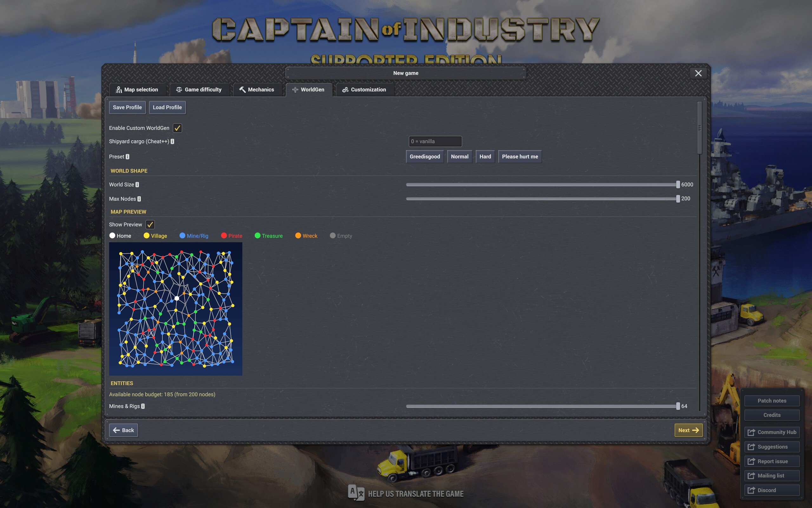812x508 pixels.
Task: Click the gray Empty legend dot
Action: coord(333,236)
